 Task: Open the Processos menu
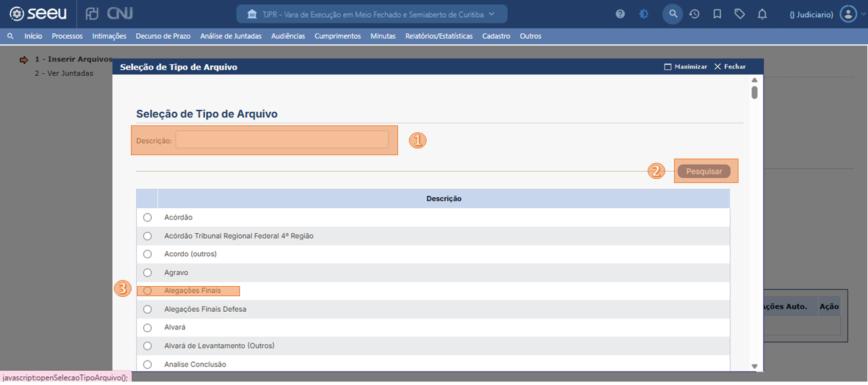click(67, 36)
